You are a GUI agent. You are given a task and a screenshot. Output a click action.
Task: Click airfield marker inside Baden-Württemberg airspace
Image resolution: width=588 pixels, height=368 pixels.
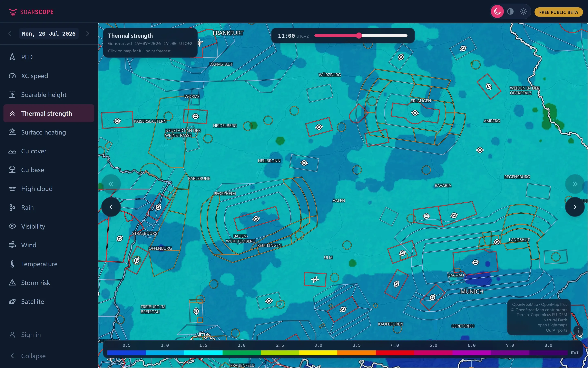coord(256,219)
